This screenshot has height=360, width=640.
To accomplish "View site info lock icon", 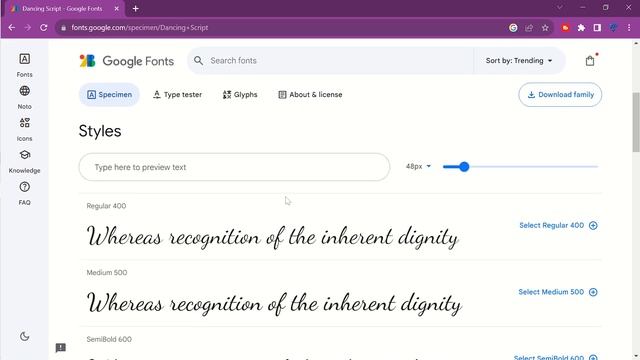I will tap(63, 28).
